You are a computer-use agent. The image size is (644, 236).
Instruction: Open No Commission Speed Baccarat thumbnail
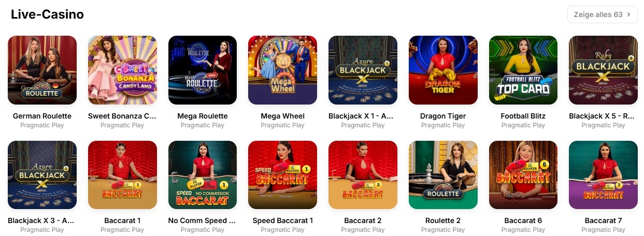203,175
